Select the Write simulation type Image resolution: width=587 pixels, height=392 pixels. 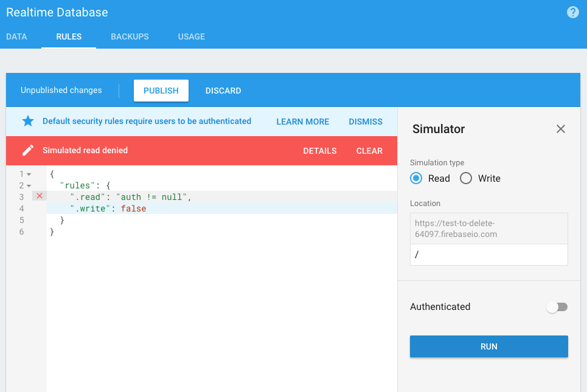[466, 178]
